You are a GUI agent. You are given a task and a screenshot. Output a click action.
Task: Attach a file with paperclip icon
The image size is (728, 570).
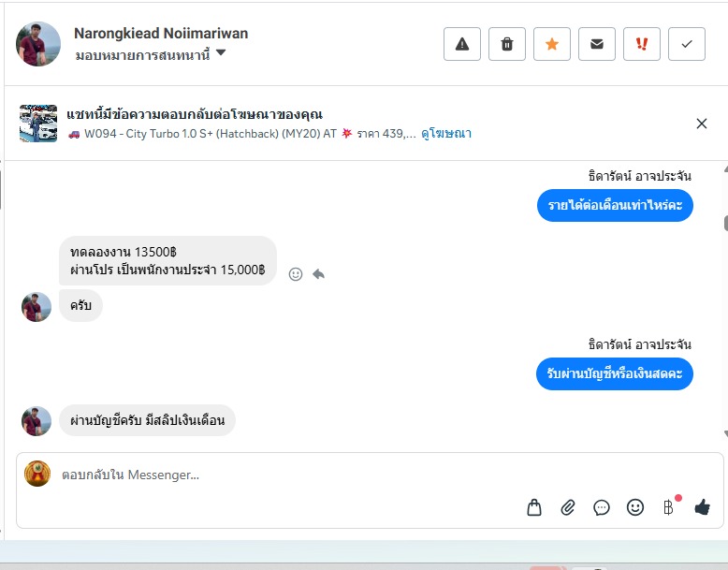click(x=568, y=507)
